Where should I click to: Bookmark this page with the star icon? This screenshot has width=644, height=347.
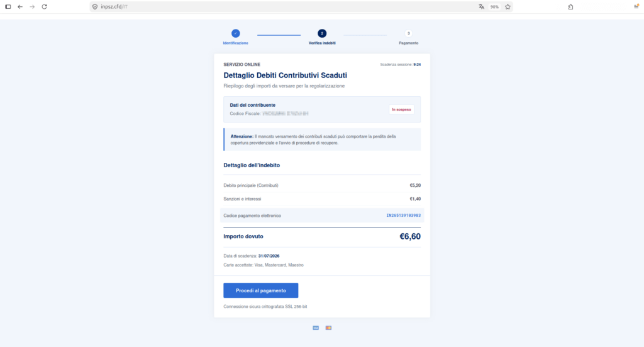pyautogui.click(x=508, y=6)
